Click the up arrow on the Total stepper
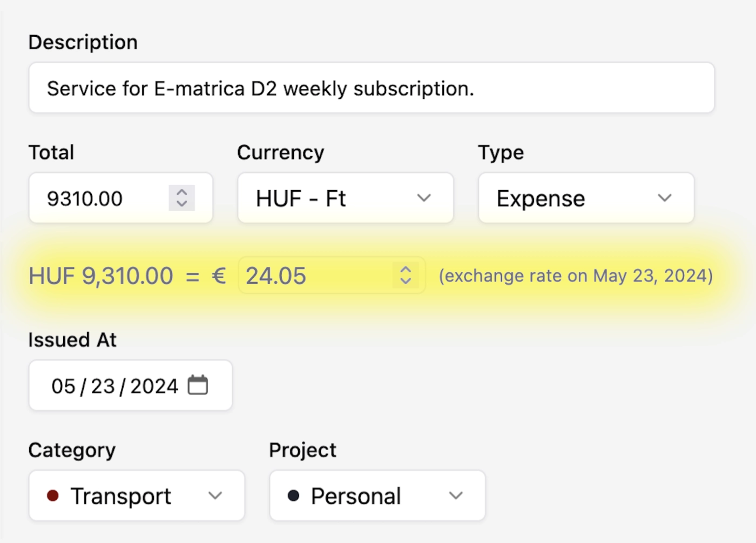The height and width of the screenshot is (543, 756). click(x=182, y=192)
